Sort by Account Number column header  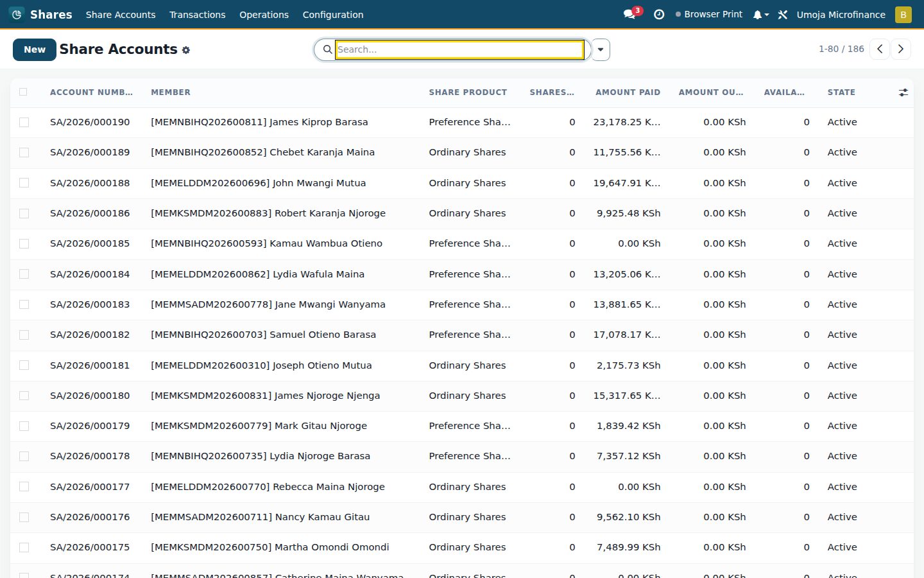click(91, 92)
